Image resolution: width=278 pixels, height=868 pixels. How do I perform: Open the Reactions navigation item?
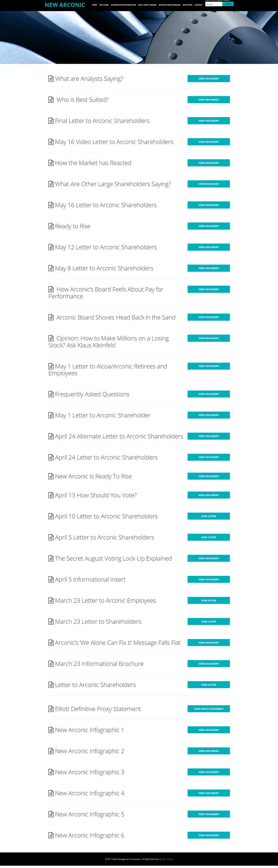187,5
